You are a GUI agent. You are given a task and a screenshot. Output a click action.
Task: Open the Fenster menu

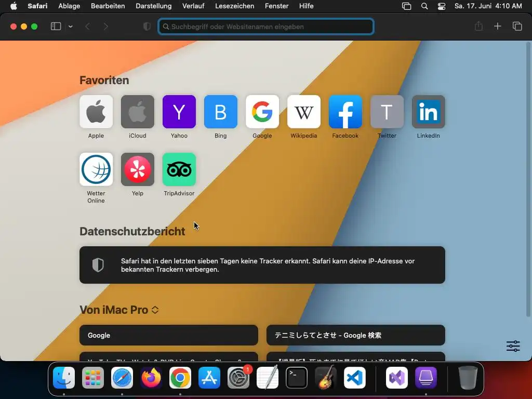coord(277,6)
